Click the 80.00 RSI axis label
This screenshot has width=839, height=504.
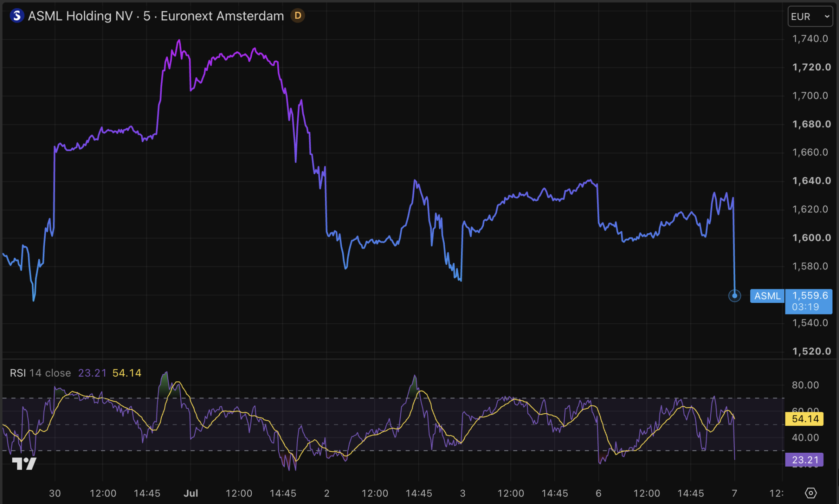pos(806,385)
